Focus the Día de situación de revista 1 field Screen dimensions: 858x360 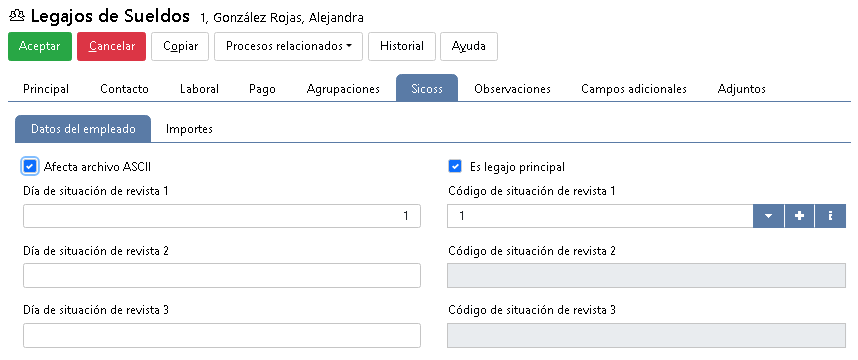point(222,216)
